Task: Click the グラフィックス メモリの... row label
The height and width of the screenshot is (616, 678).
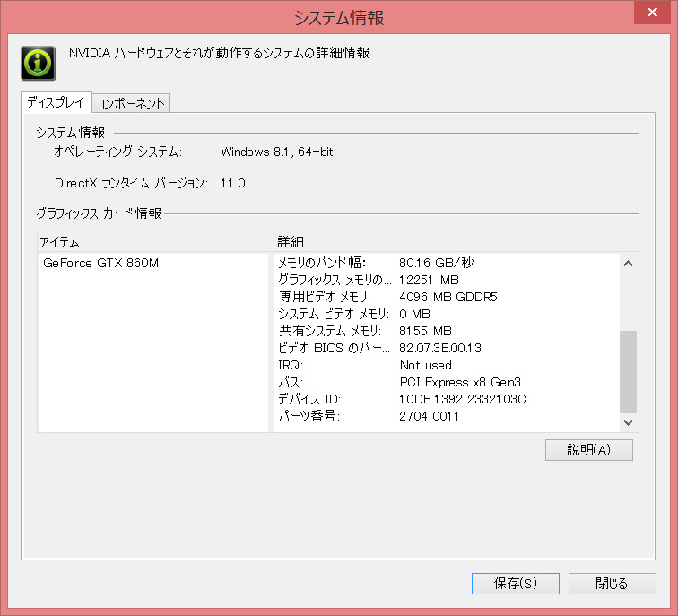Action: [335, 280]
